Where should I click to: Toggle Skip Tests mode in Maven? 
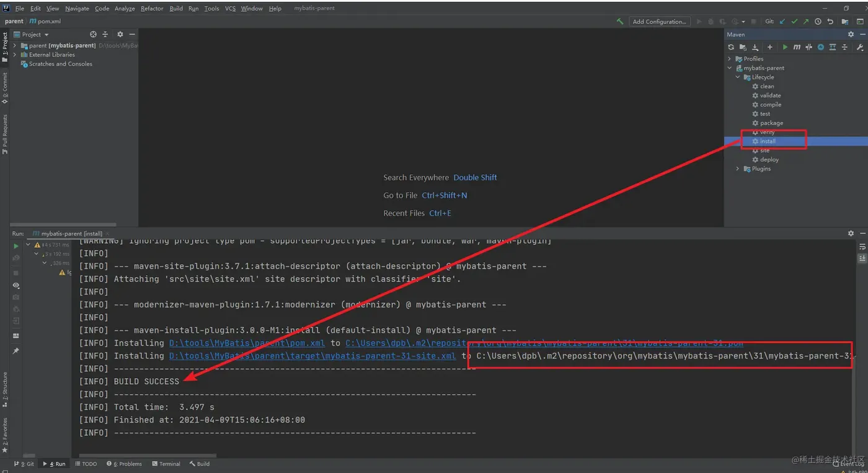(808, 47)
